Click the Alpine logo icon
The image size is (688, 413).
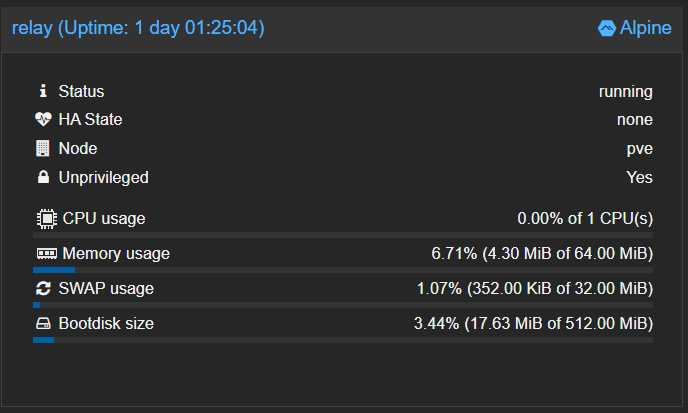coord(607,29)
